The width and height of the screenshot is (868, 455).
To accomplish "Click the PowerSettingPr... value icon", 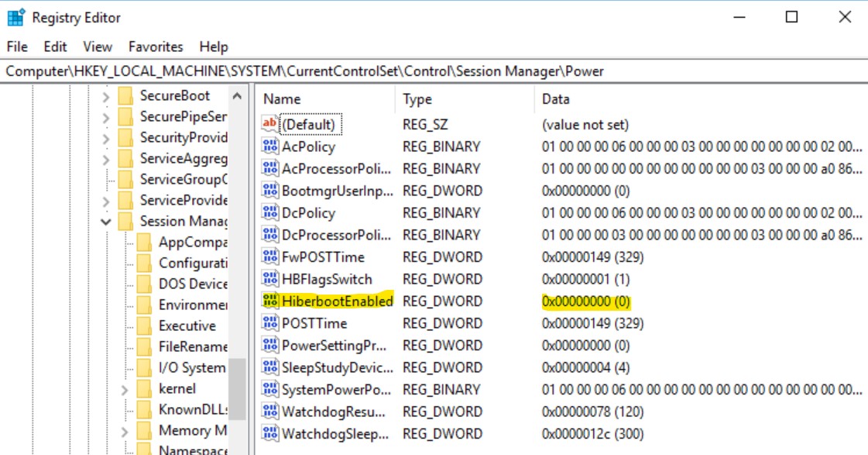I will tap(269, 345).
